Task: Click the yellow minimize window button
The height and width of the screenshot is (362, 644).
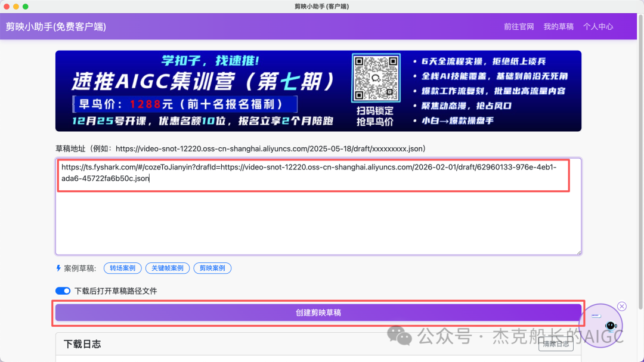Action: tap(16, 6)
